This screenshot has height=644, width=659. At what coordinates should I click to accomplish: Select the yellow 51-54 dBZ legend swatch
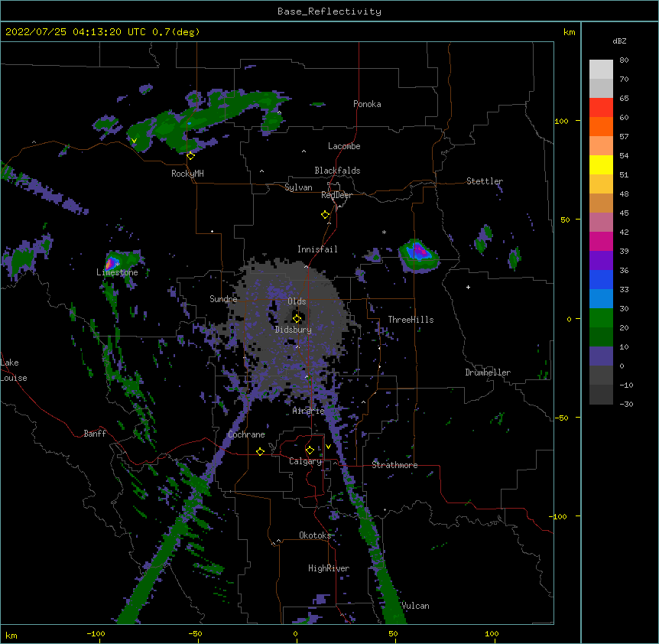point(601,165)
